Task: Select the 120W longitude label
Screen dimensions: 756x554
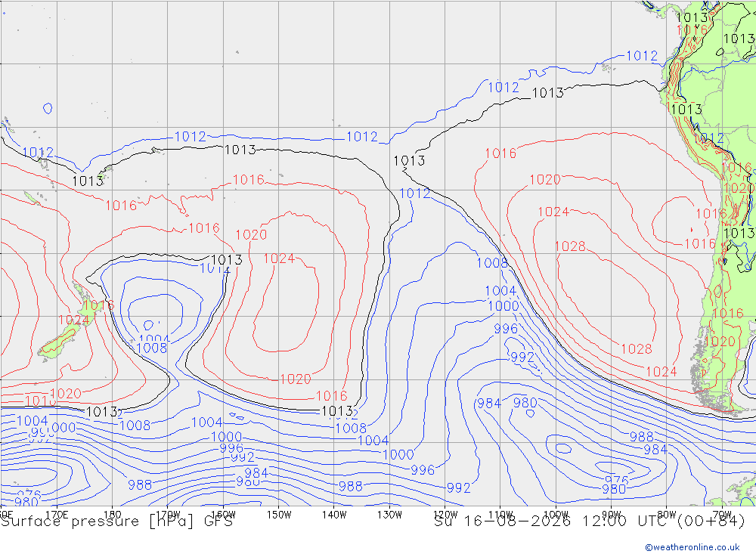Action: pyautogui.click(x=445, y=514)
